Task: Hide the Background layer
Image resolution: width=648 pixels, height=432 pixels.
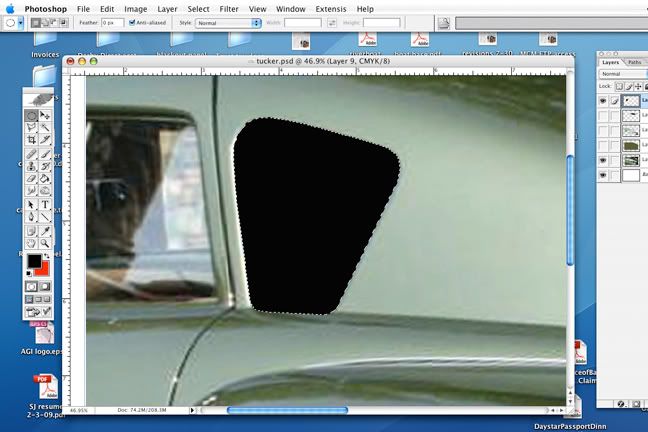Action: [603, 175]
